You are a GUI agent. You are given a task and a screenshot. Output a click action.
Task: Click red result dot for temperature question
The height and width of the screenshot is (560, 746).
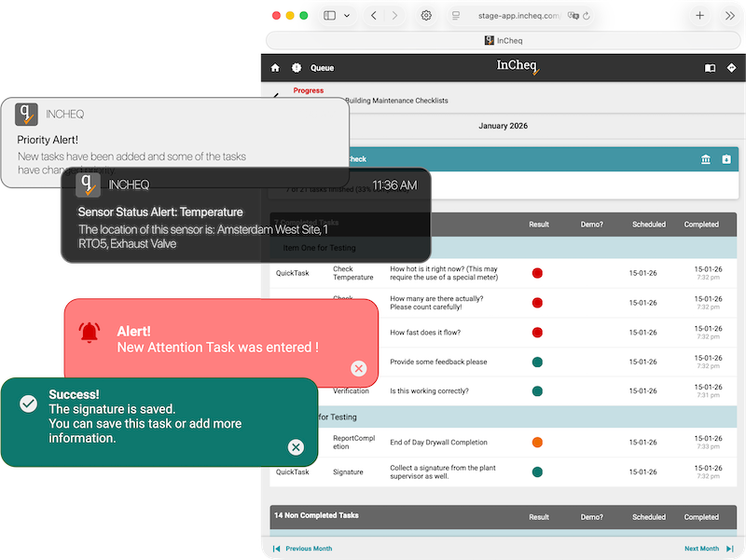[x=537, y=273]
